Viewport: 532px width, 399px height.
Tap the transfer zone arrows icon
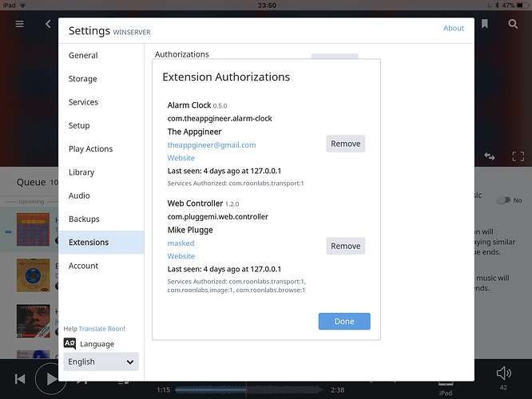coord(489,156)
